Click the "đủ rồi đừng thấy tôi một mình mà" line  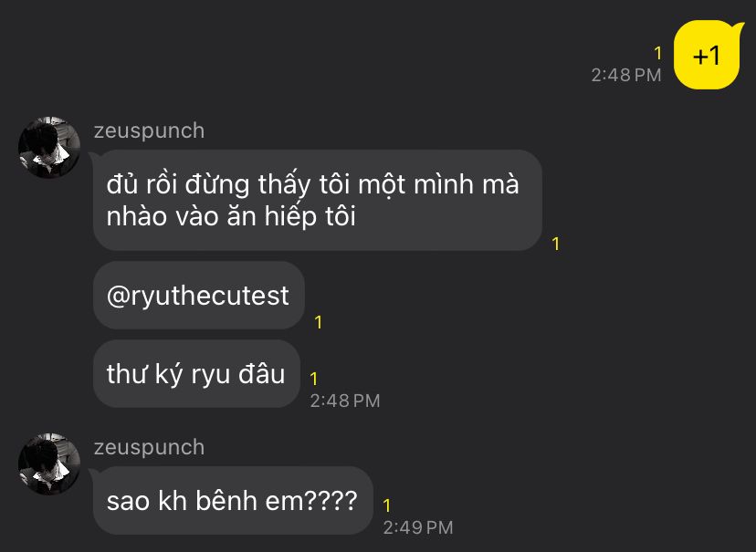point(312,183)
